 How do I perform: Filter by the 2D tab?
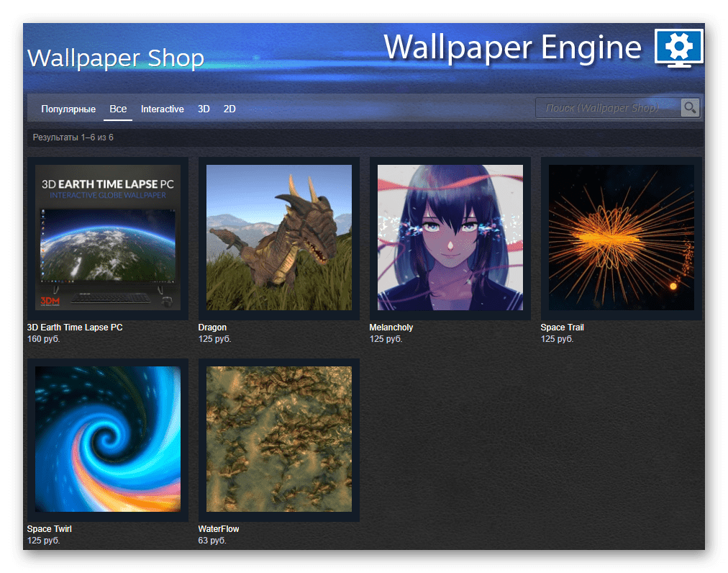(x=229, y=109)
